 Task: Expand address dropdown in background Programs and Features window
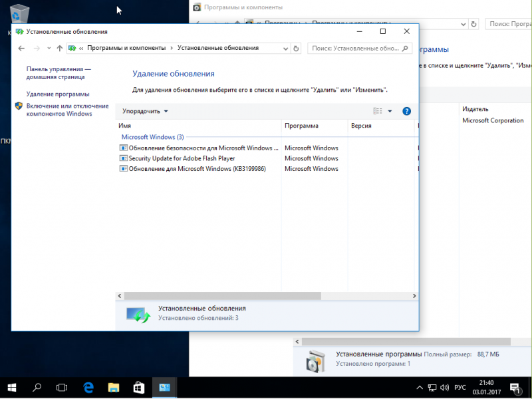point(464,24)
